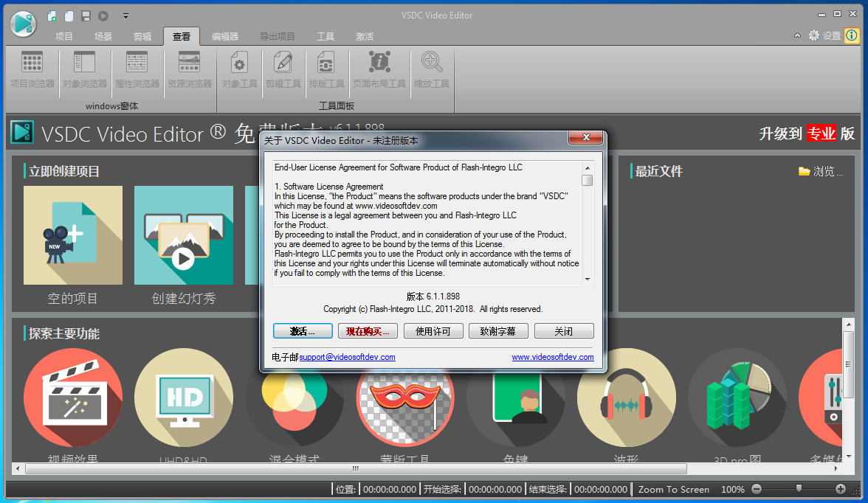Open the 属性浏览器 properties browser
This screenshot has height=503, width=868.
(x=137, y=71)
